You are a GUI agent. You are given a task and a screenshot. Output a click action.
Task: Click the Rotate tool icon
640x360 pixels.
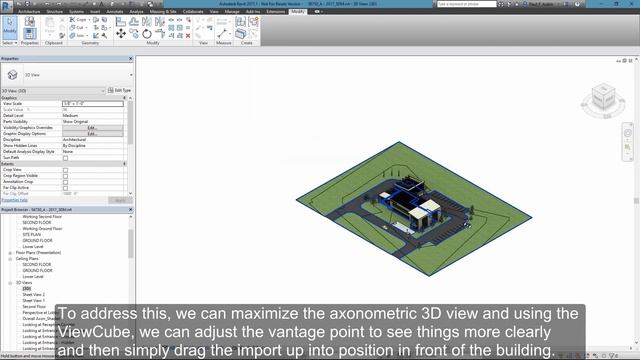147,34
